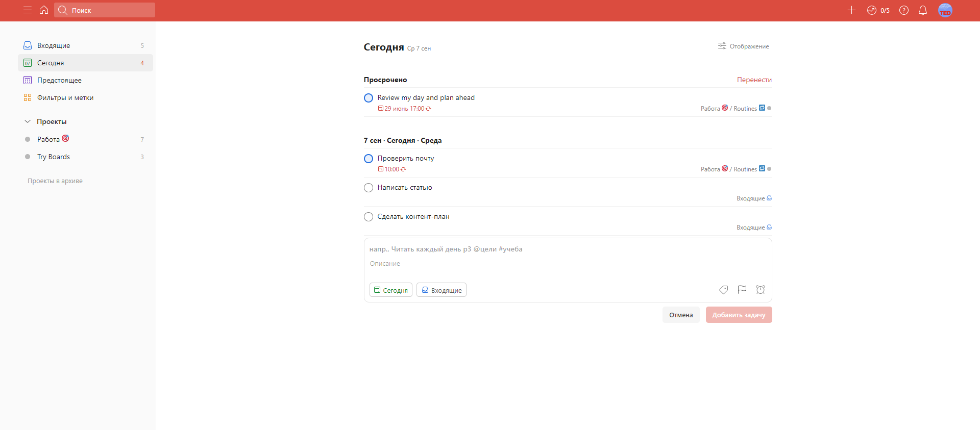980x430 pixels.
Task: Complete task Написать статью
Action: pyautogui.click(x=369, y=188)
